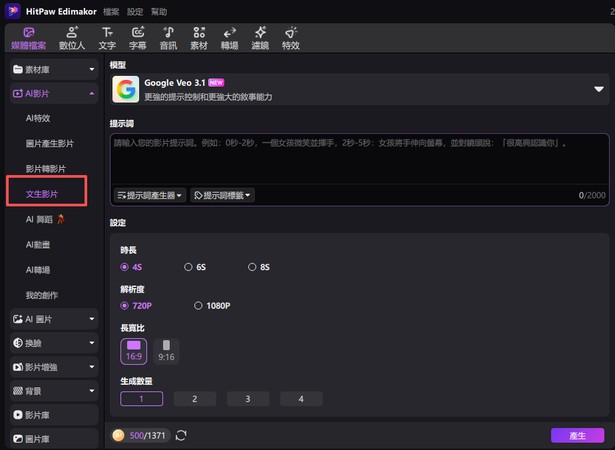Image resolution: width=615 pixels, height=450 pixels.
Task: Select the 6S duration option
Action: (x=195, y=267)
